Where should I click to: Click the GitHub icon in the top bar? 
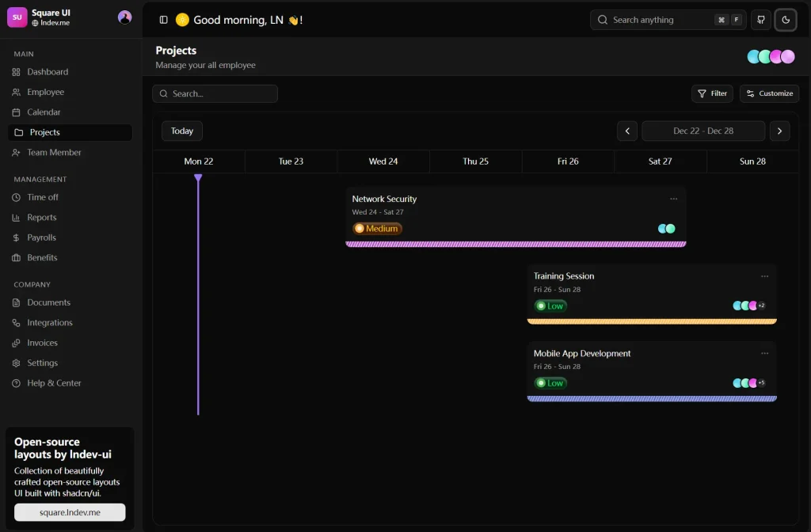click(x=760, y=20)
